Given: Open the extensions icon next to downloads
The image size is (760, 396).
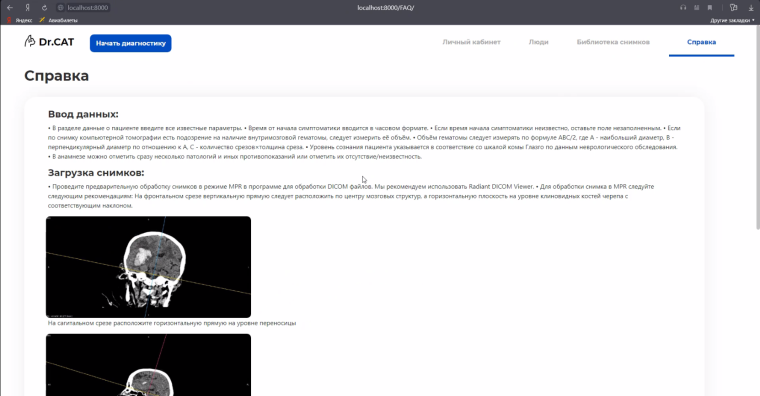Looking at the screenshot, I should click(x=733, y=8).
